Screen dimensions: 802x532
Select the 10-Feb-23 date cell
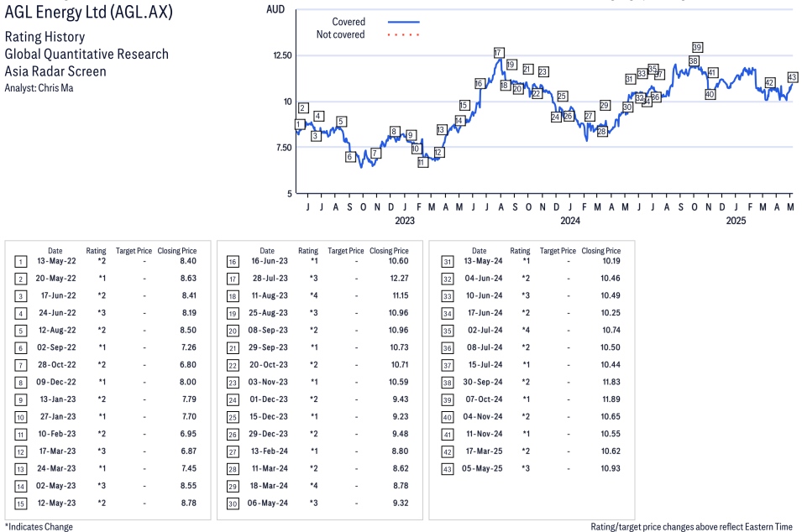point(57,434)
